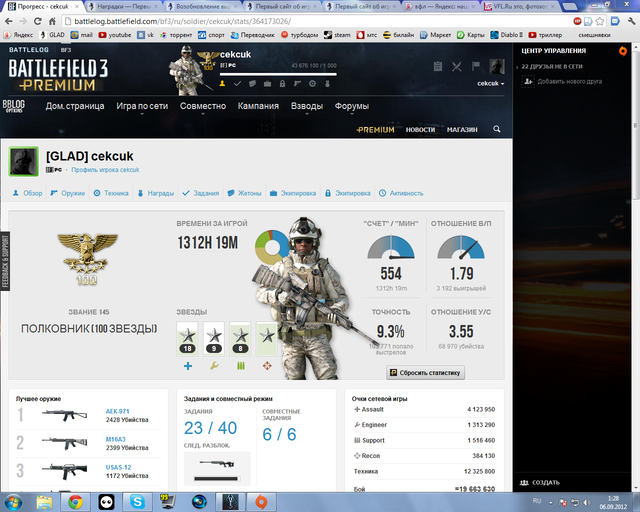
Task: Click the search magnifier in the navigation bar
Action: click(498, 129)
